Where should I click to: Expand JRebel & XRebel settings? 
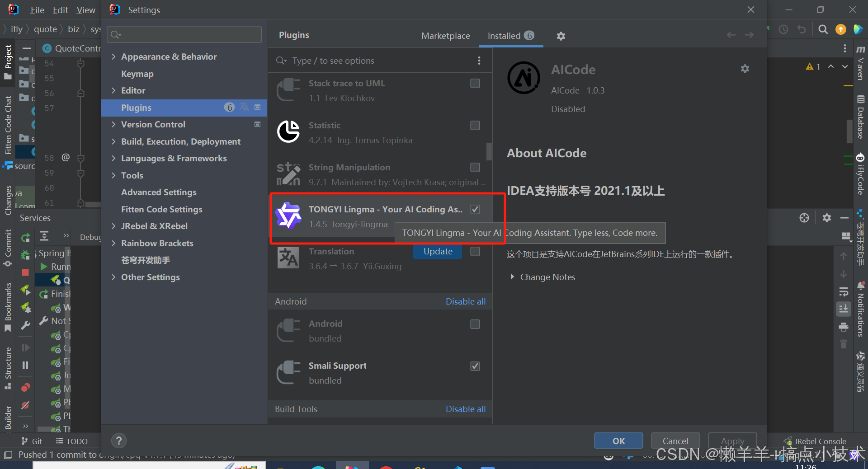[x=113, y=226]
